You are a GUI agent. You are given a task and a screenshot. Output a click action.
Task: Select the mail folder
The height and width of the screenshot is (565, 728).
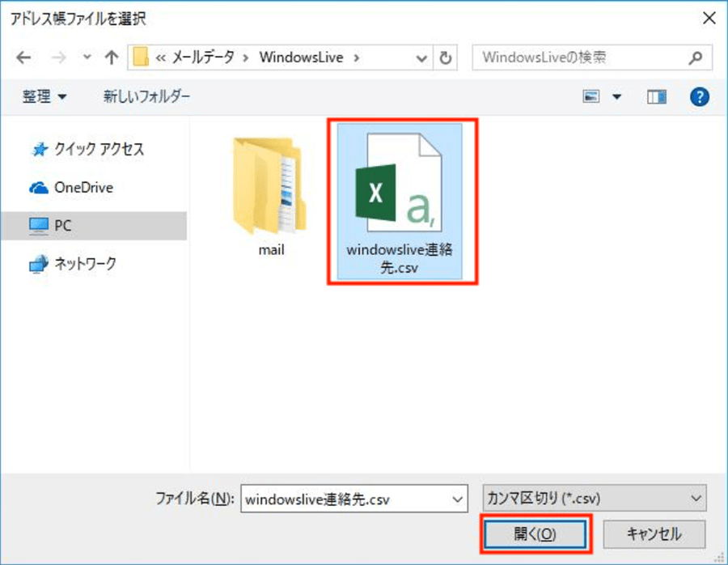point(271,197)
